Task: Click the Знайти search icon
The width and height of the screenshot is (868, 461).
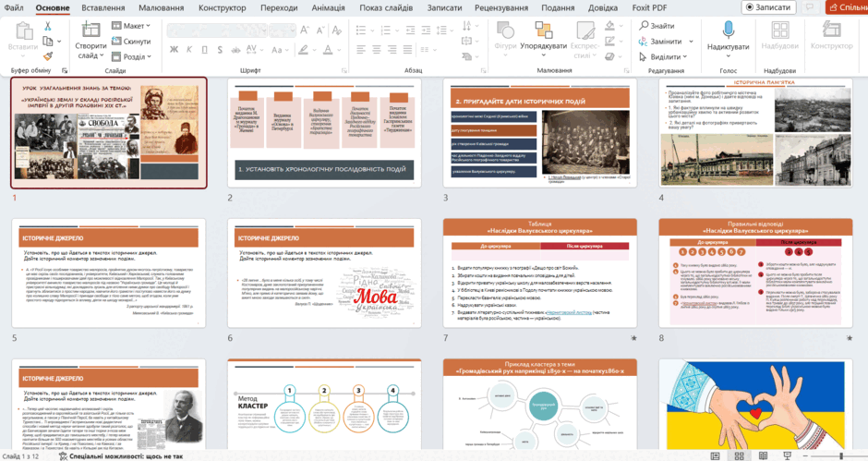Action: click(644, 26)
